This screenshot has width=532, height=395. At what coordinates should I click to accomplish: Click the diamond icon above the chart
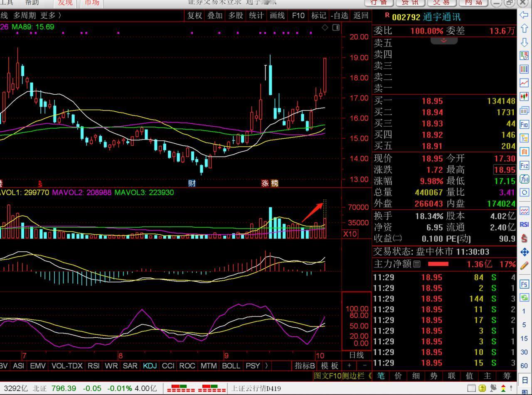click(x=325, y=27)
